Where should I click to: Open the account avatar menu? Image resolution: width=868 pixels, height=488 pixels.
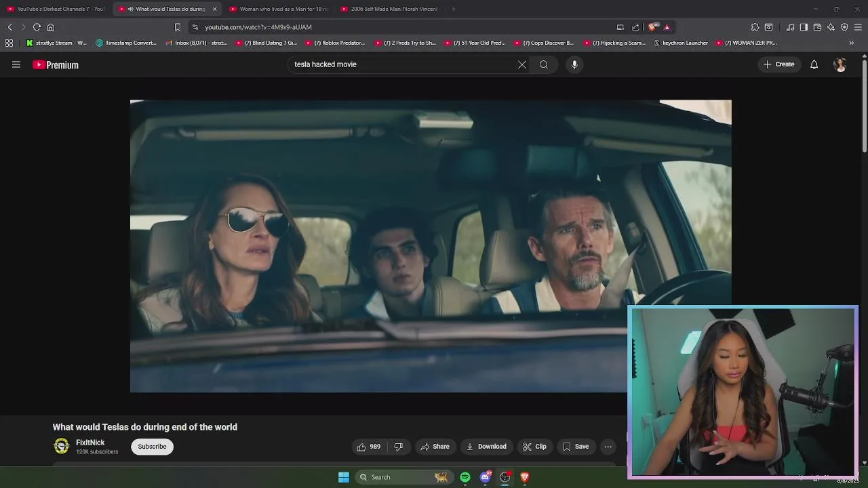coord(840,64)
